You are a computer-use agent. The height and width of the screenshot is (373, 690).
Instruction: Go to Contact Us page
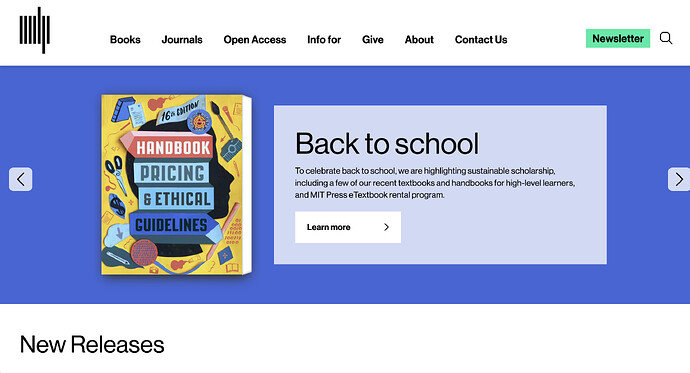[x=481, y=40]
